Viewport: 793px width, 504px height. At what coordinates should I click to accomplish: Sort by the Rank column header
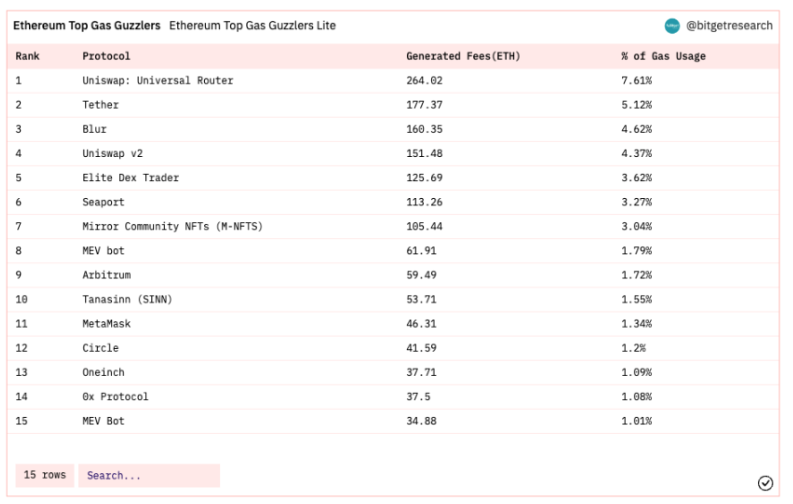(x=27, y=56)
